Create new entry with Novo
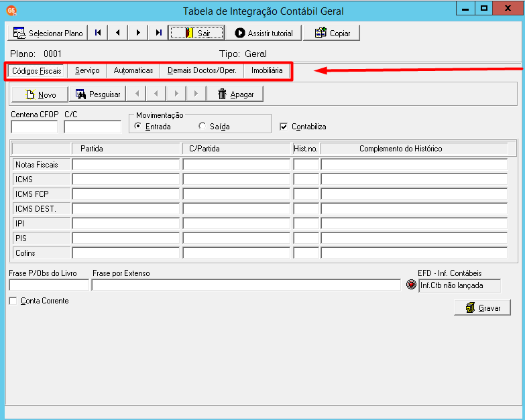525x420 pixels. [40, 94]
